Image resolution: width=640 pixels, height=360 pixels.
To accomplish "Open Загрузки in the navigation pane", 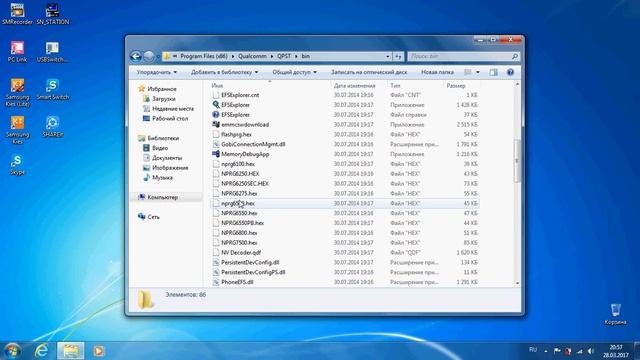I will [x=164, y=99].
